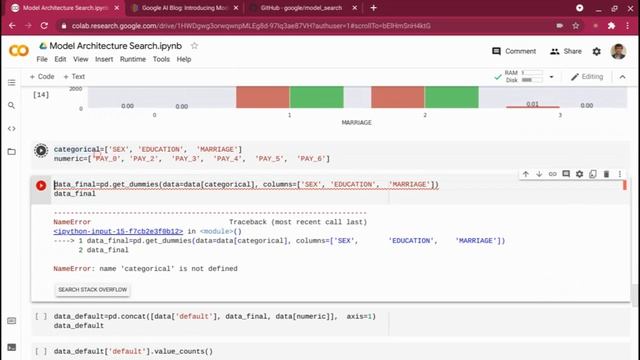The height and width of the screenshot is (360, 640).
Task: Switch to the GitHub google/model_search tab
Action: tap(304, 8)
